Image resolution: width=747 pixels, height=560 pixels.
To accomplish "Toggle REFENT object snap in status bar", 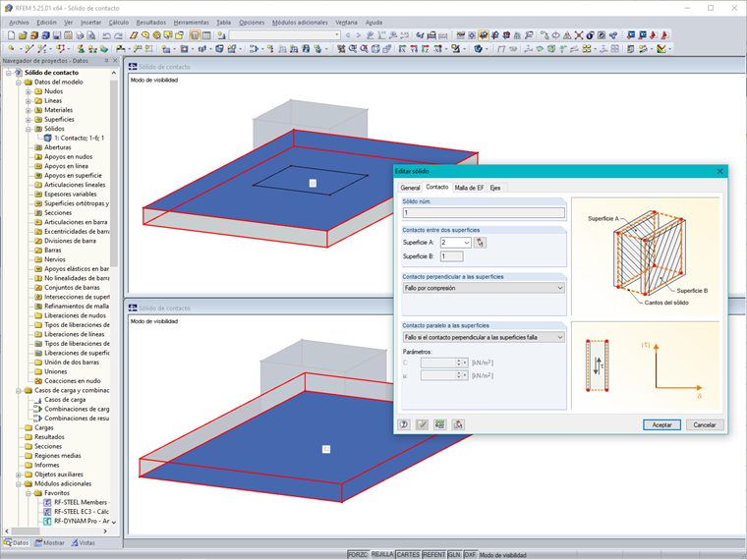I will click(434, 555).
